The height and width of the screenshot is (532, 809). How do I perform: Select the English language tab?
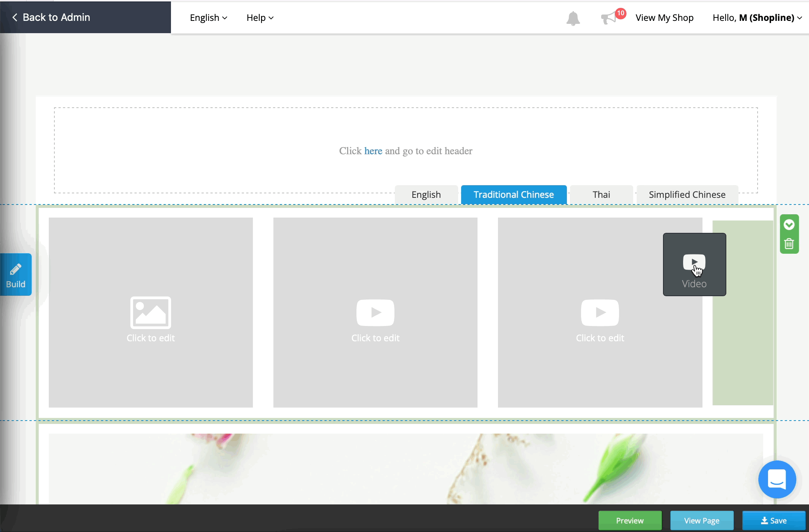tap(426, 194)
